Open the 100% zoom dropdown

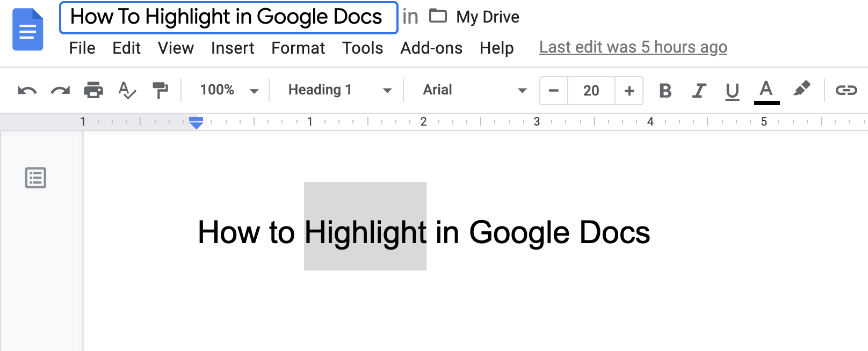pos(229,90)
